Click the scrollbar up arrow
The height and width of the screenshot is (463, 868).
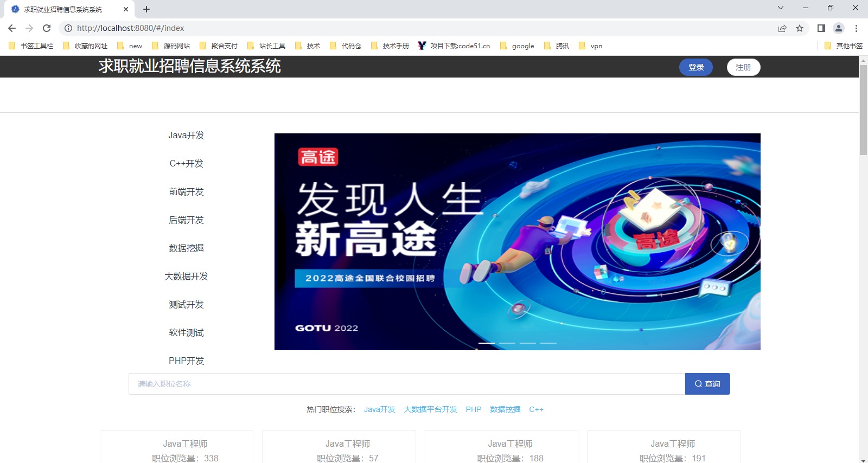863,60
